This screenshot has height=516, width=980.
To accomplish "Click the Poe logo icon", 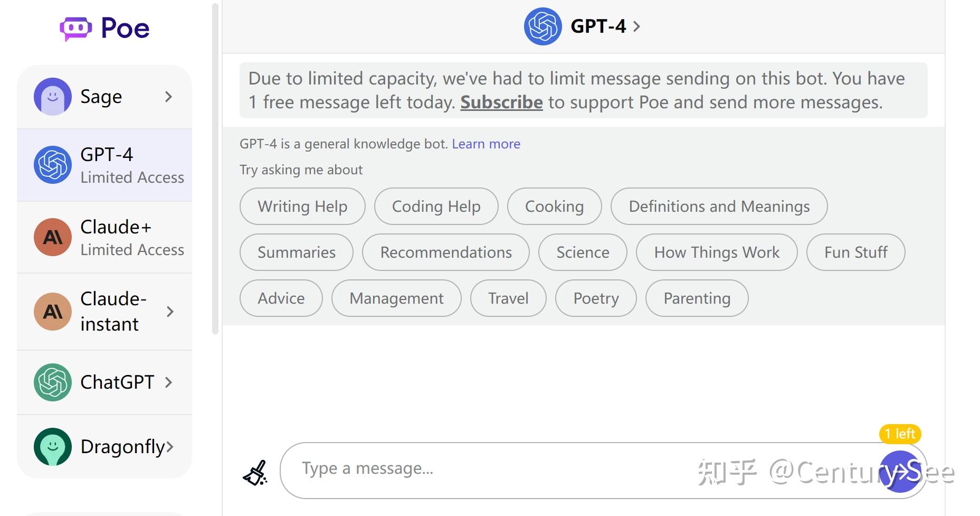I will (76, 29).
